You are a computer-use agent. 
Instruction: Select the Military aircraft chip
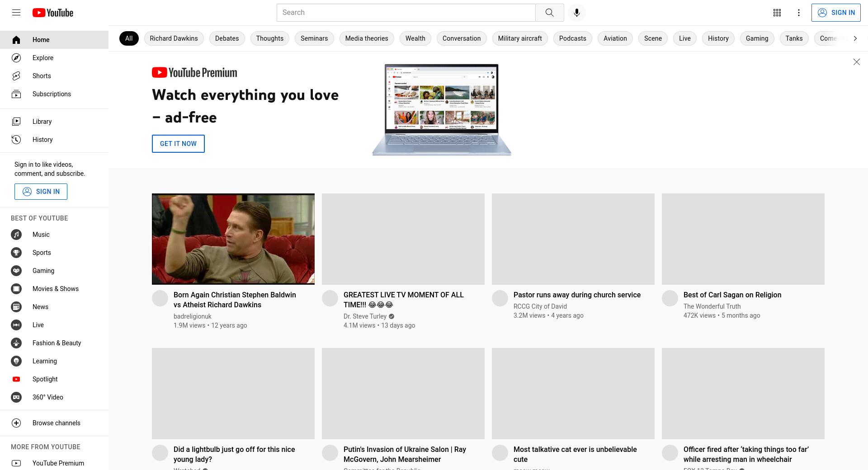pyautogui.click(x=520, y=38)
